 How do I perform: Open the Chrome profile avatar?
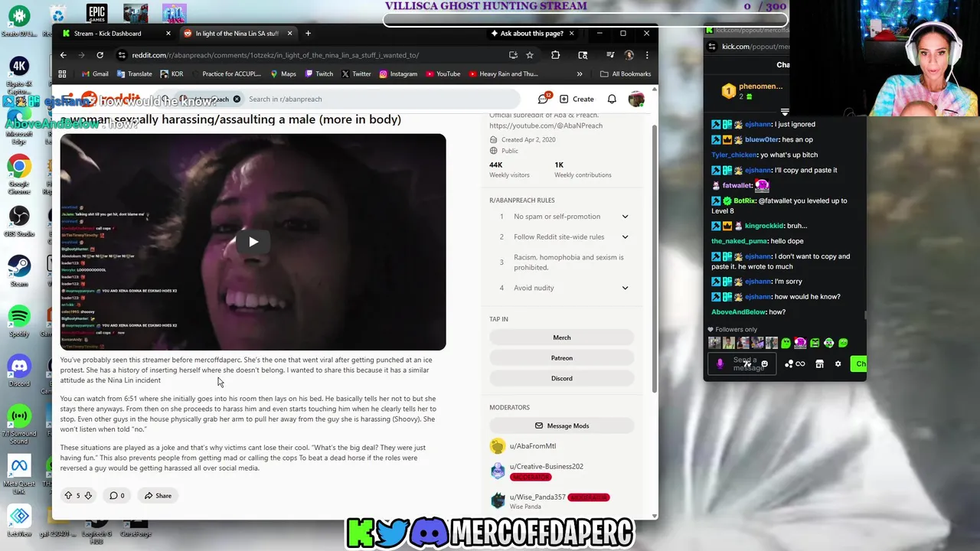coord(629,55)
